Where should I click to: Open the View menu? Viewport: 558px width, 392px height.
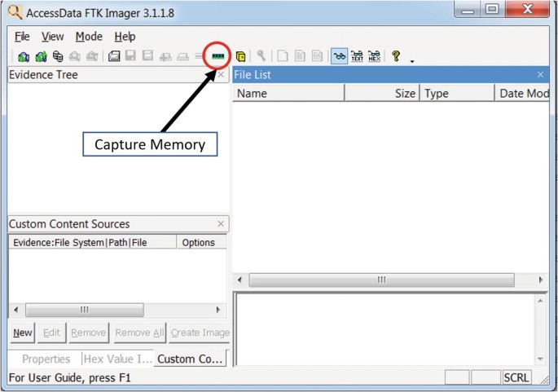click(x=53, y=37)
